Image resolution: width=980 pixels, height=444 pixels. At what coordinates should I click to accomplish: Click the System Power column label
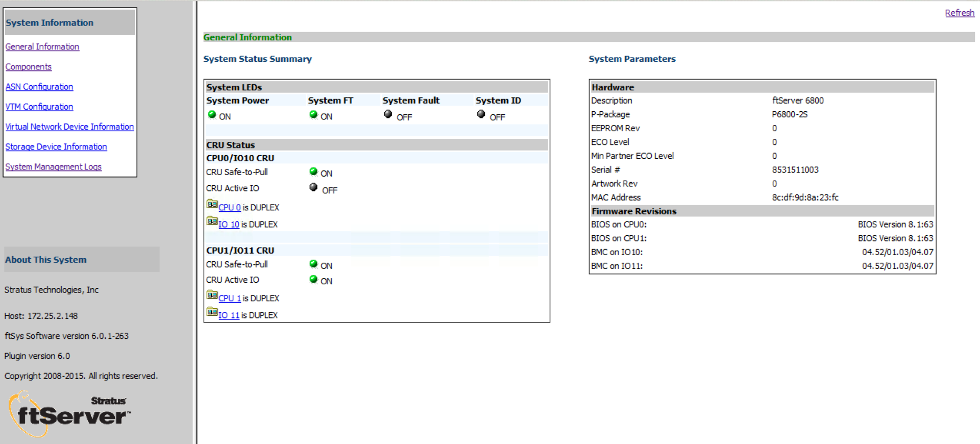coord(237,101)
